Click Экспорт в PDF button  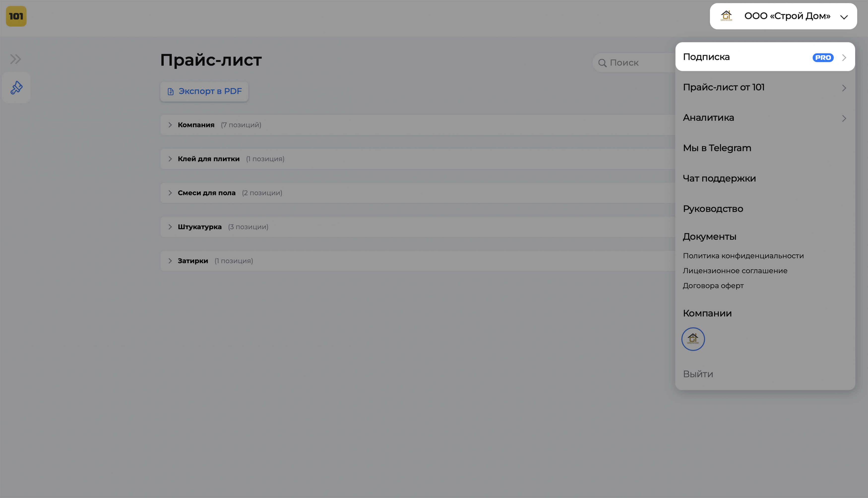coord(210,91)
